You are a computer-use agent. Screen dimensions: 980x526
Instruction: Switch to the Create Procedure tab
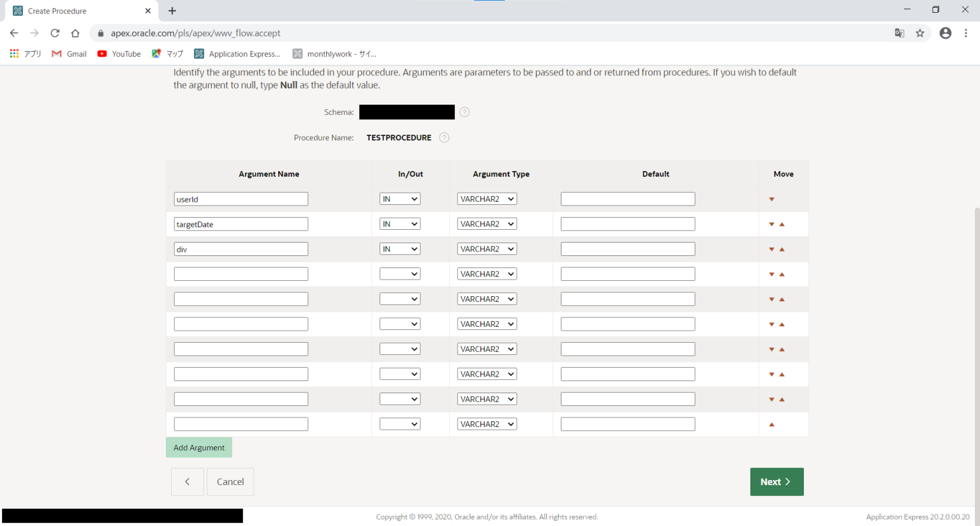77,11
